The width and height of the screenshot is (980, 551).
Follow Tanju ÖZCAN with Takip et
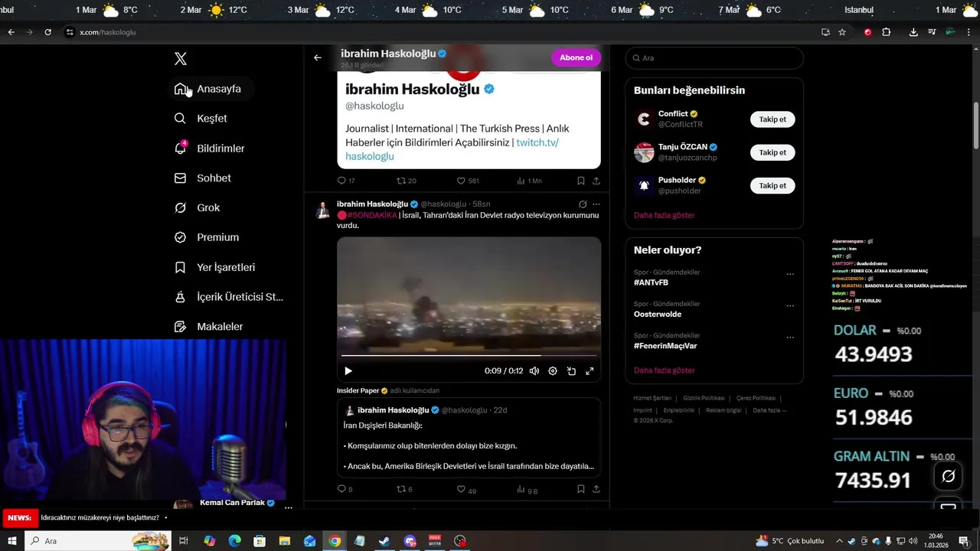(773, 152)
